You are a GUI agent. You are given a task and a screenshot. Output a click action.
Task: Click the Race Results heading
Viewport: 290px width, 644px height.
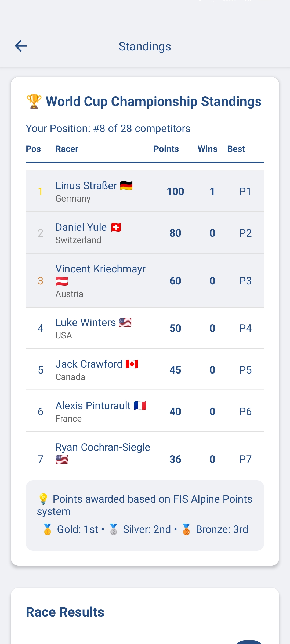click(65, 612)
